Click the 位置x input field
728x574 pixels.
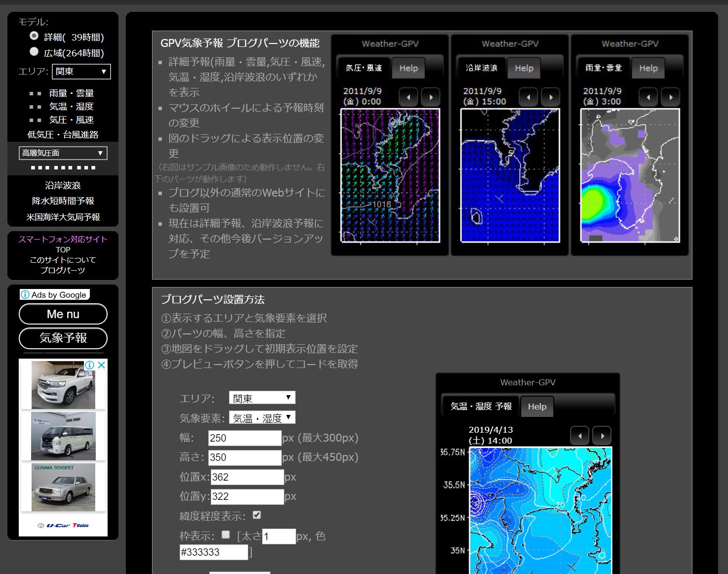247,477
